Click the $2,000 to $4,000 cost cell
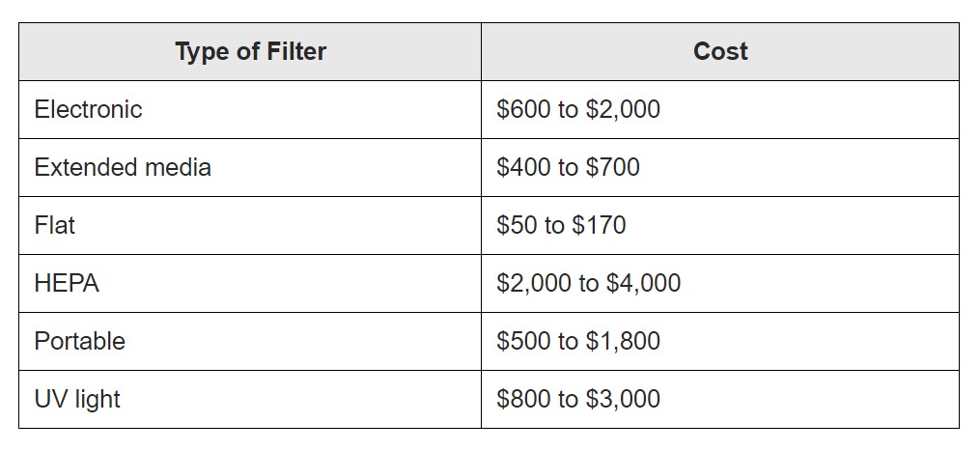 click(x=720, y=283)
